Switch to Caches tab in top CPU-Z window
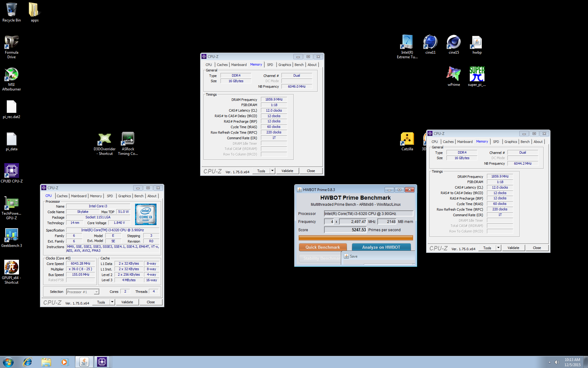Viewport: 588px width, 368px height. click(x=222, y=65)
